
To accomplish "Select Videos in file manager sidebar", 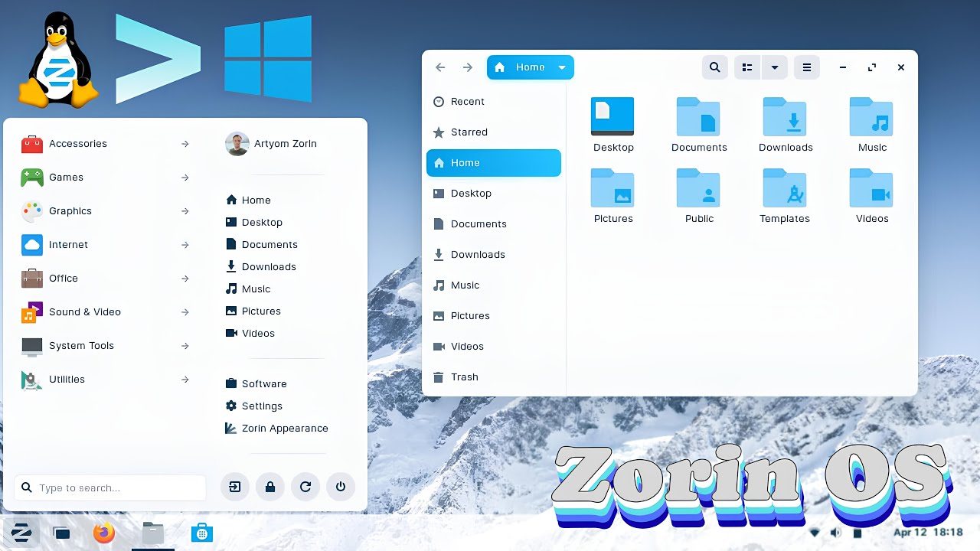I will pyautogui.click(x=494, y=346).
